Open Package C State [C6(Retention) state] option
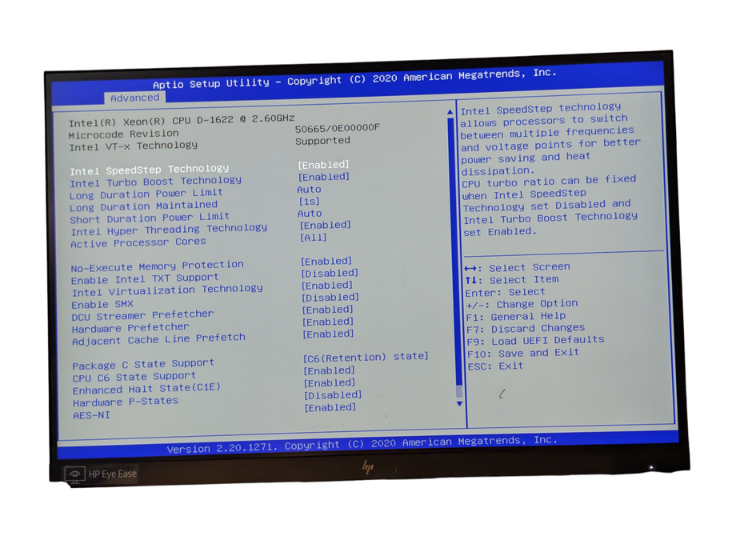This screenshot has height=560, width=744. click(x=366, y=357)
